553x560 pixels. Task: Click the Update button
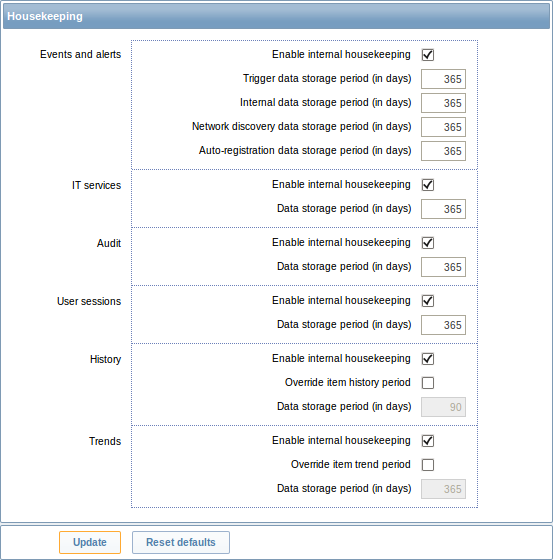[90, 542]
